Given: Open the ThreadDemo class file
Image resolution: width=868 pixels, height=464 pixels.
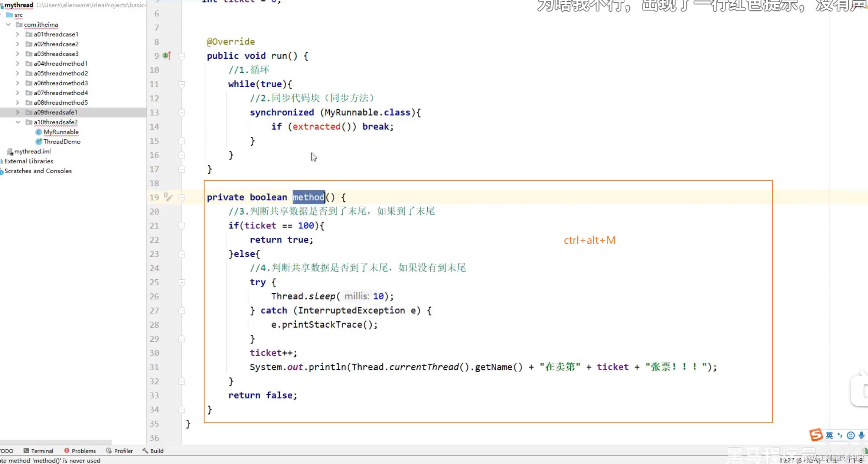Looking at the screenshot, I should [x=62, y=142].
